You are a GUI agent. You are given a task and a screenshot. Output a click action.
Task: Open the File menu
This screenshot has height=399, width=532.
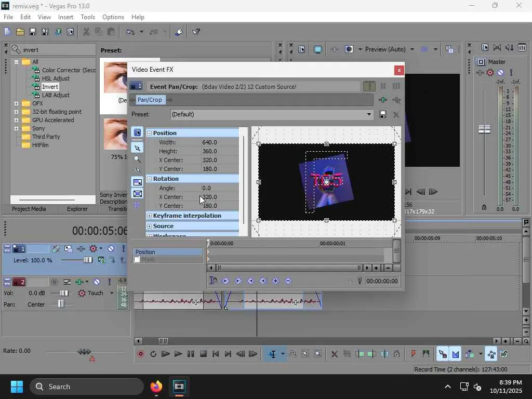tap(8, 17)
